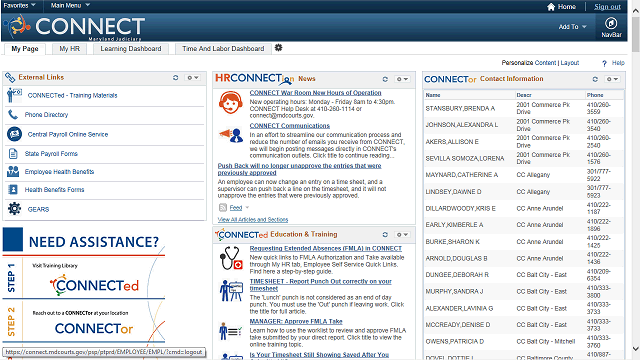Open Contact Information pagelet settings dropdown
Screen dimensions: 640x360
click(612, 79)
